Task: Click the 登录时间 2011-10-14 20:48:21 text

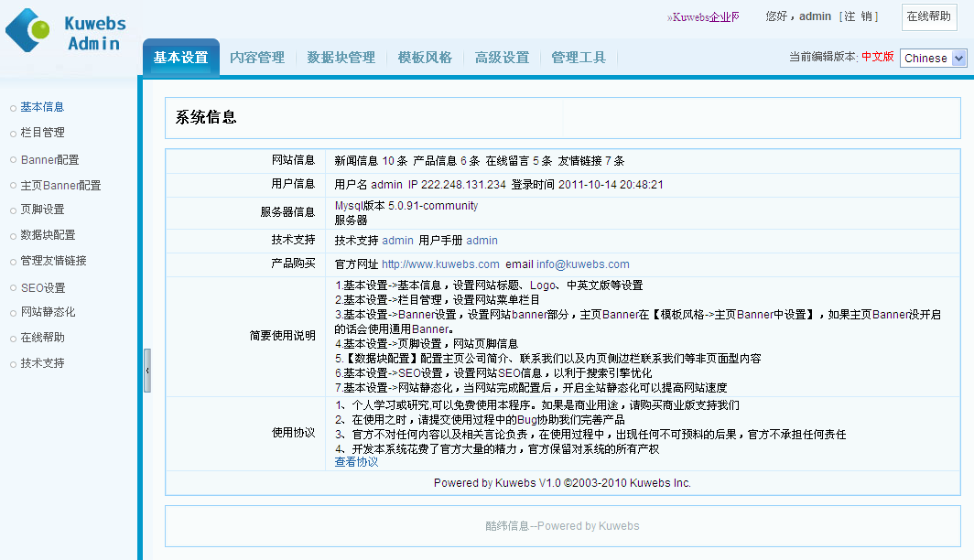Action: tap(587, 185)
